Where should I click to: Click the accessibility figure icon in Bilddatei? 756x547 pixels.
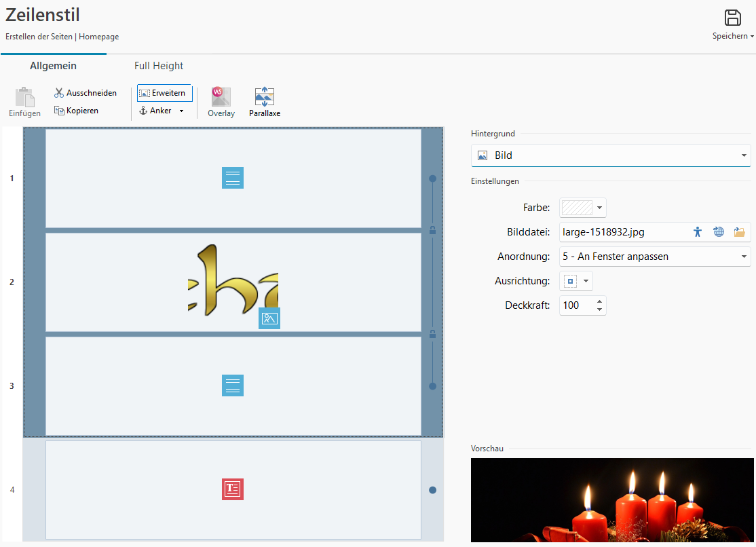tap(698, 232)
